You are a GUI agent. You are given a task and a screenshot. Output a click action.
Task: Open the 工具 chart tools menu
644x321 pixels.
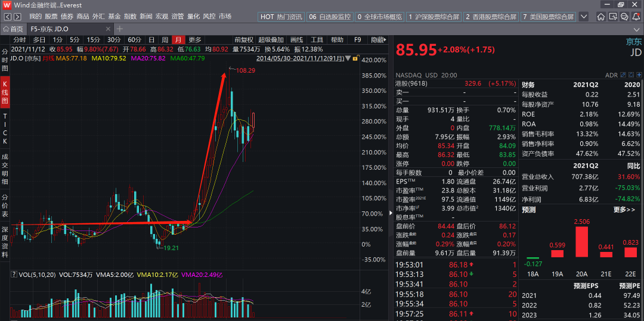[x=317, y=40]
